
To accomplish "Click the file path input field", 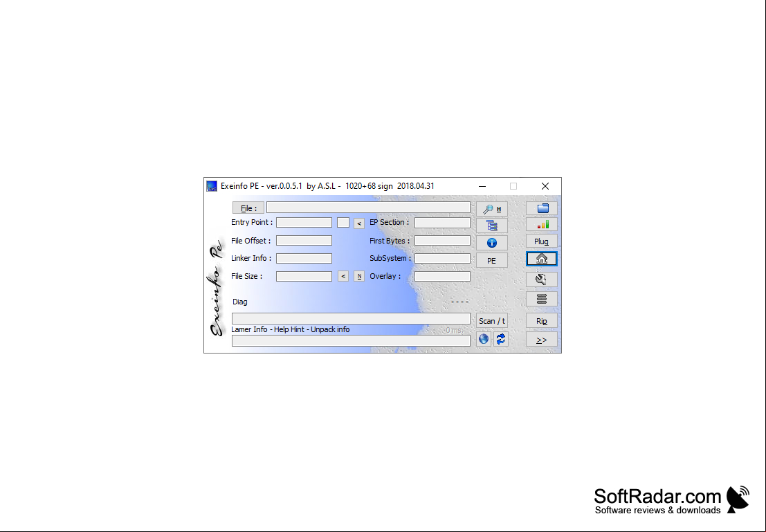I will [368, 208].
